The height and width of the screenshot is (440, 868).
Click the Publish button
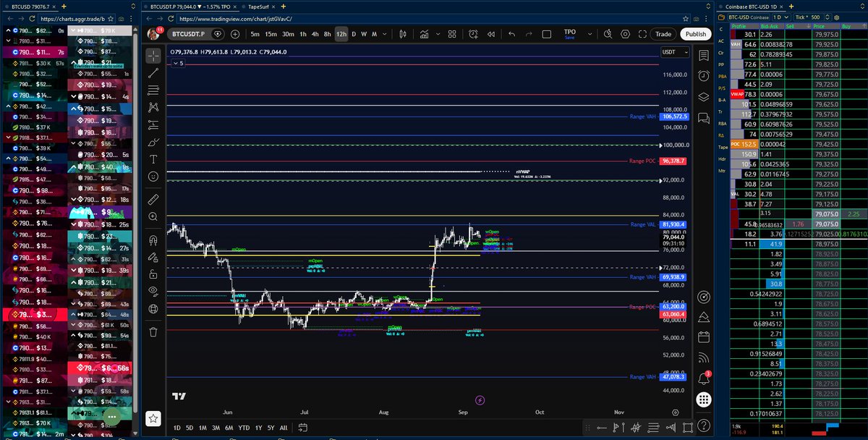tap(696, 34)
